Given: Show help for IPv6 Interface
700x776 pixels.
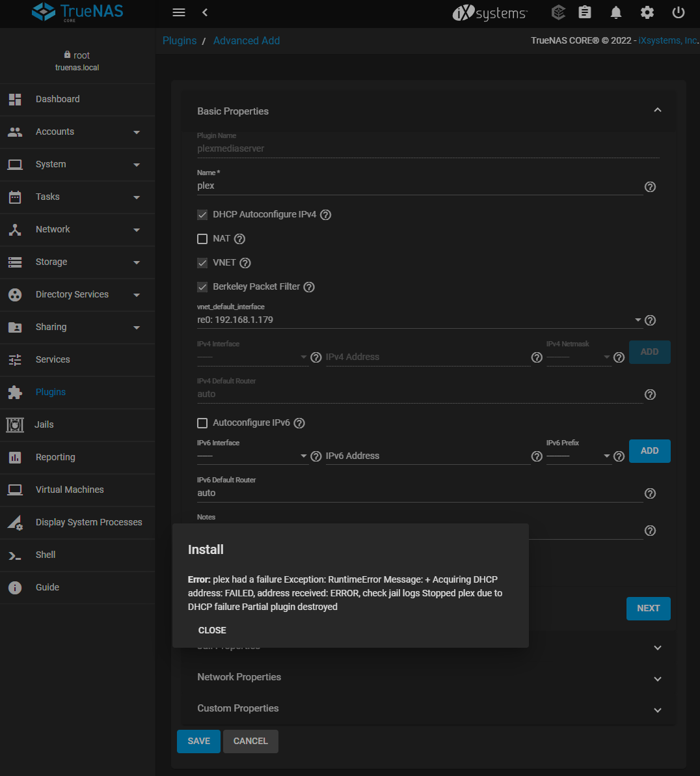Looking at the screenshot, I should [x=316, y=456].
